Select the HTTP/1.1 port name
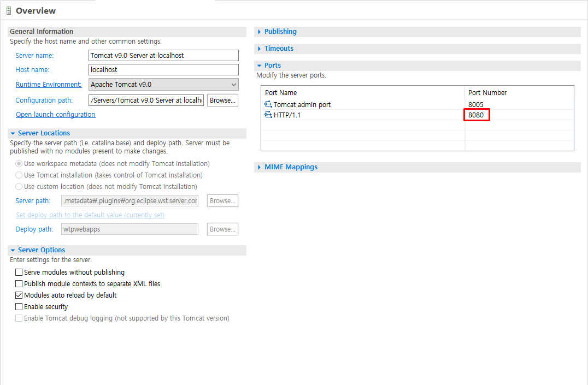Viewport: 588px width, 385px height. click(x=287, y=115)
